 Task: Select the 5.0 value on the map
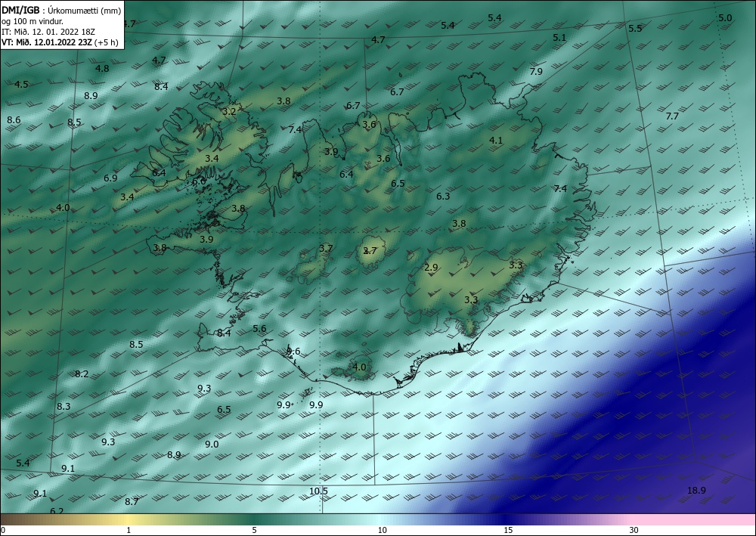(725, 18)
